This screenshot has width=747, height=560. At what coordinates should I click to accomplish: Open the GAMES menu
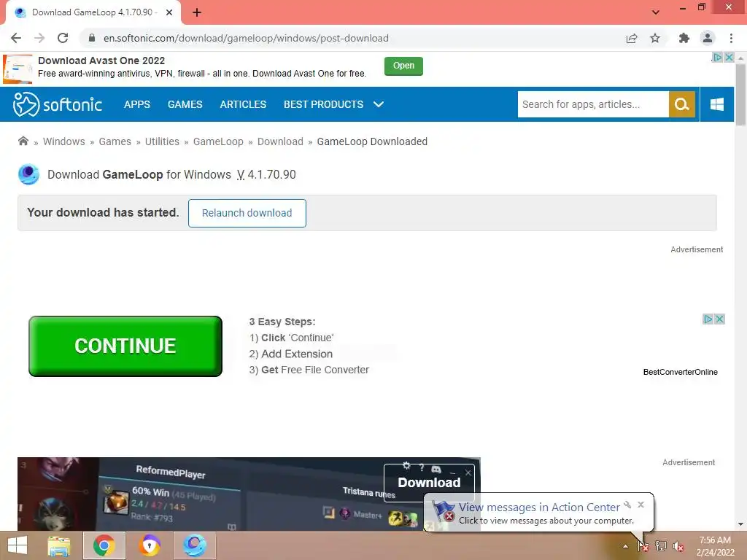click(x=185, y=104)
